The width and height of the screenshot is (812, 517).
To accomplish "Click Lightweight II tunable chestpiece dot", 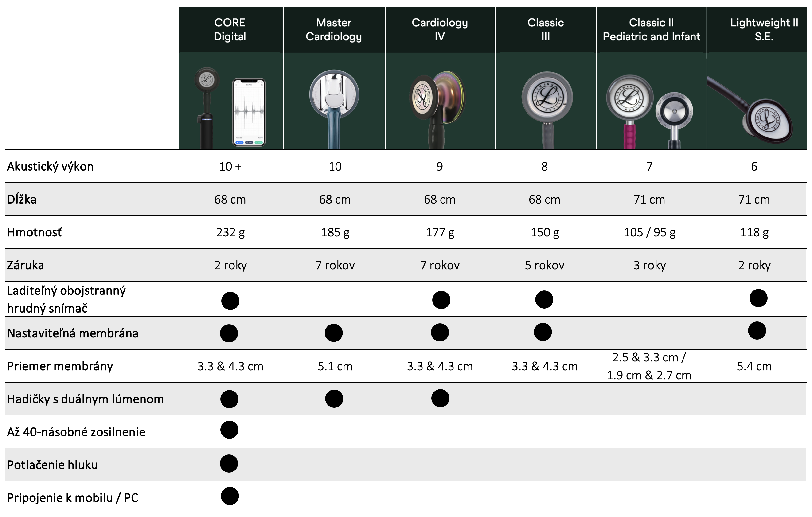I will 758,298.
